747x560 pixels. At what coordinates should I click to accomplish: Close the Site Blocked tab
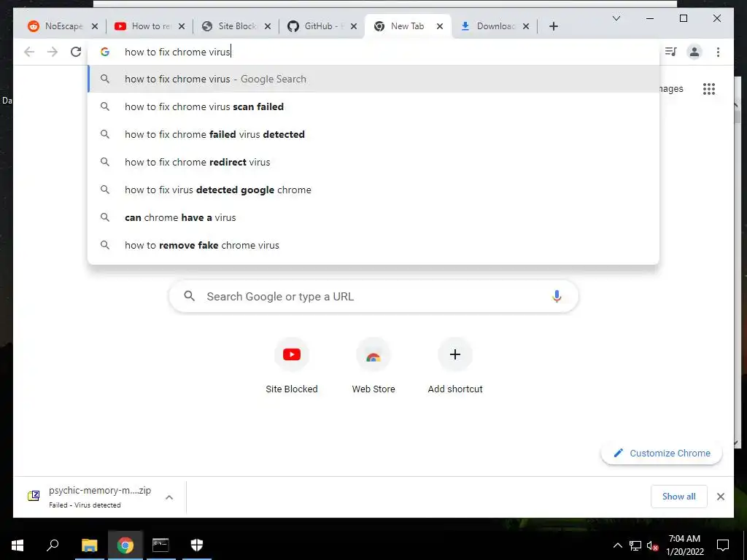tap(268, 26)
